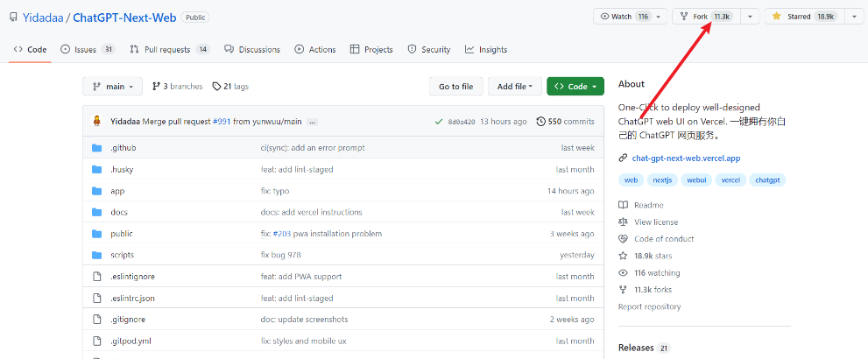View the 3 branches link
868x359 pixels.
(177, 87)
